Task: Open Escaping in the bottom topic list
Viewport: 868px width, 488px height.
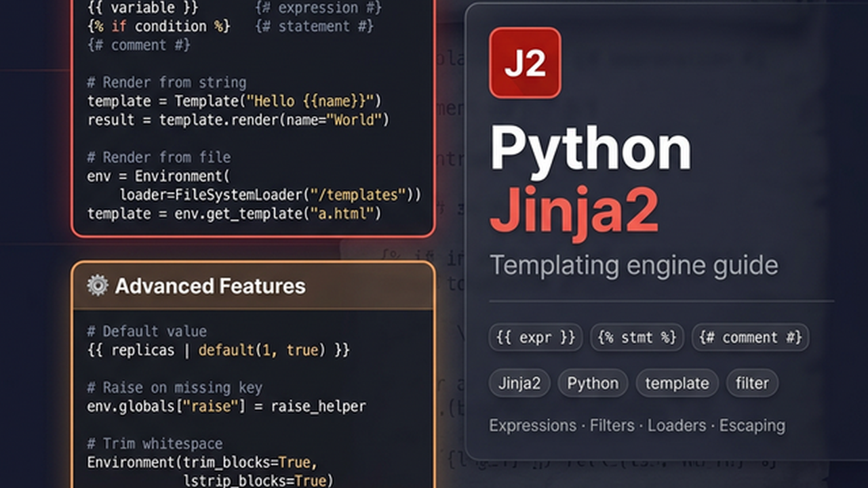Action: click(x=752, y=426)
